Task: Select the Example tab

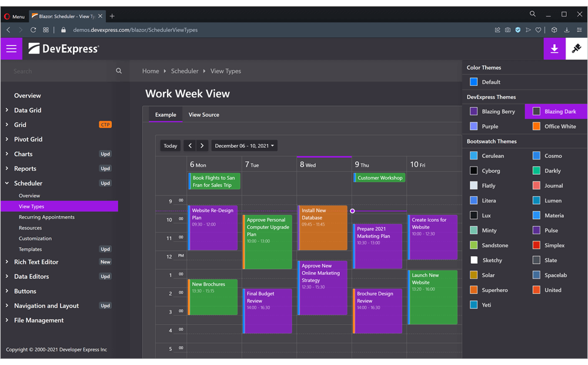Action: pyautogui.click(x=165, y=115)
